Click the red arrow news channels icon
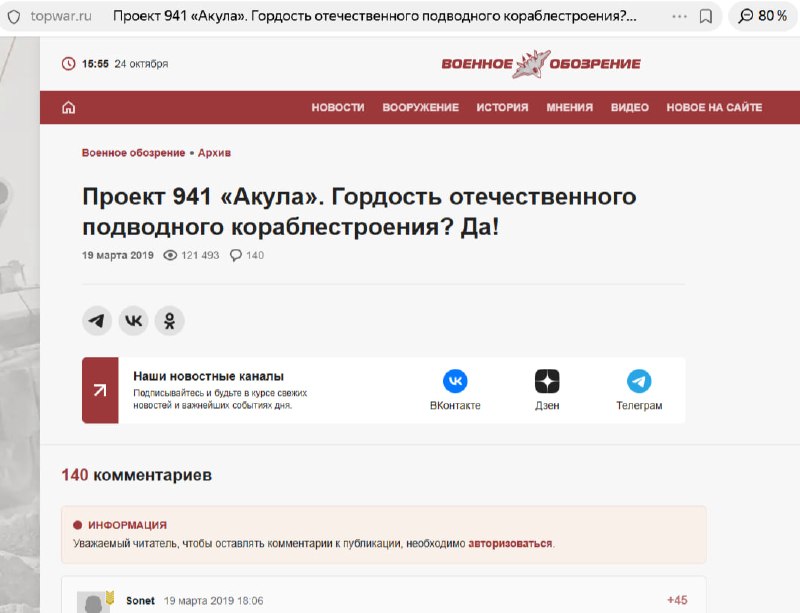Viewport: 800px width, 613px height. pyautogui.click(x=100, y=390)
